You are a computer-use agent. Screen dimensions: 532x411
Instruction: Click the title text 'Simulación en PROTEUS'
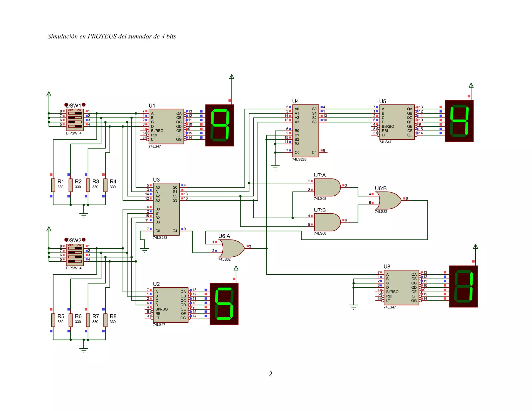coord(82,36)
